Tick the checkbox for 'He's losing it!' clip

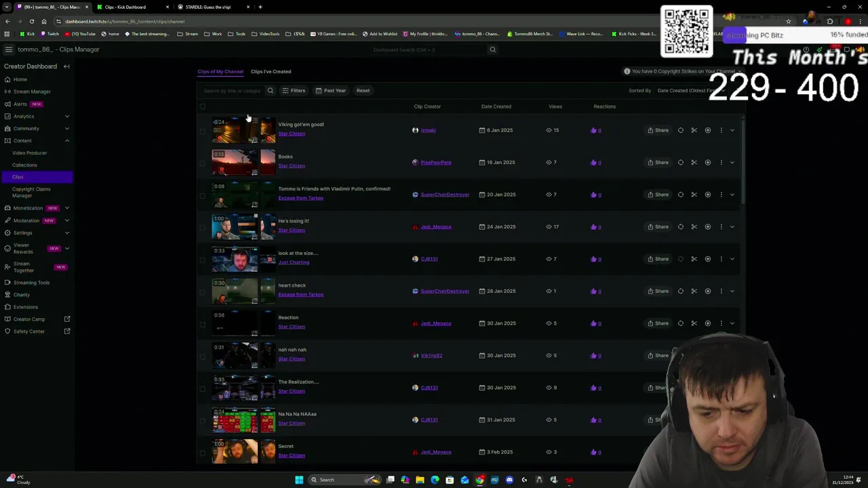[202, 228]
